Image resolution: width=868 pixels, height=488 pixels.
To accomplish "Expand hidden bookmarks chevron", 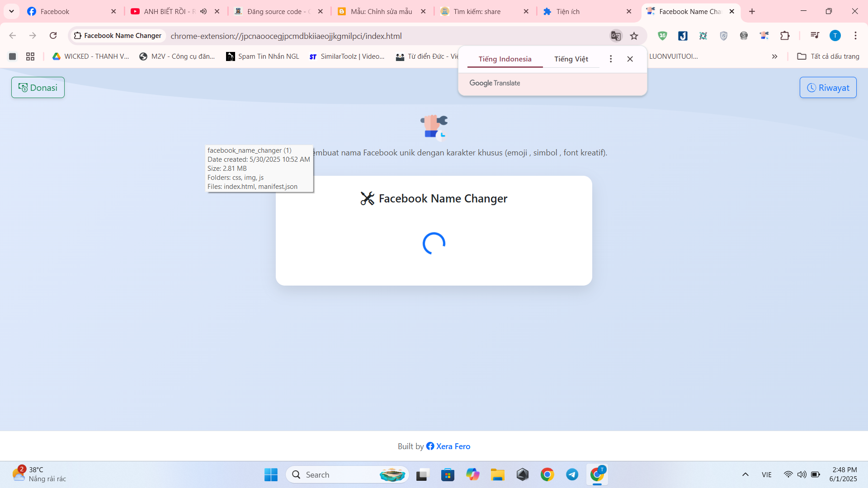I will [774, 56].
